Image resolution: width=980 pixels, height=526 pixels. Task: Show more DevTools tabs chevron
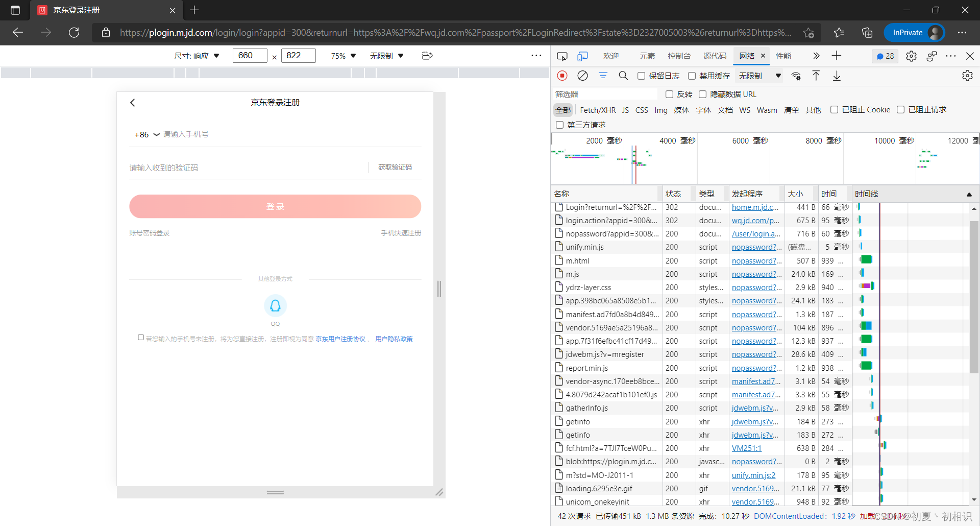pyautogui.click(x=816, y=56)
